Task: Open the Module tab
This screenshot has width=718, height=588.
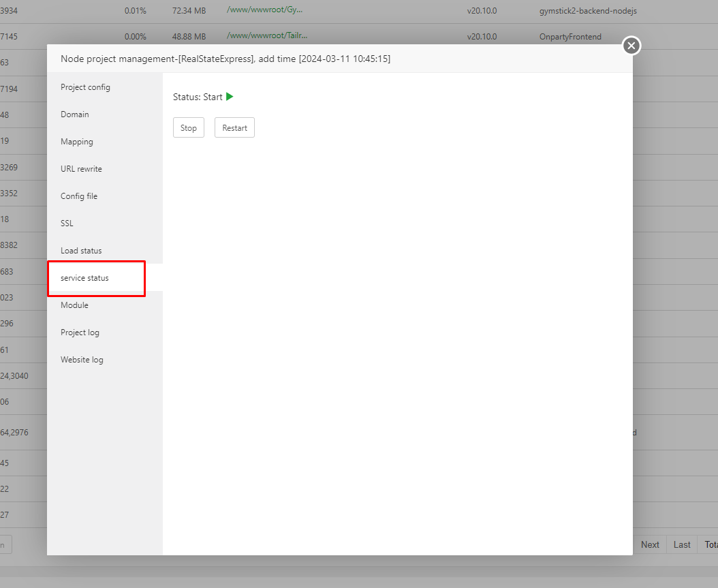Action: (104, 305)
